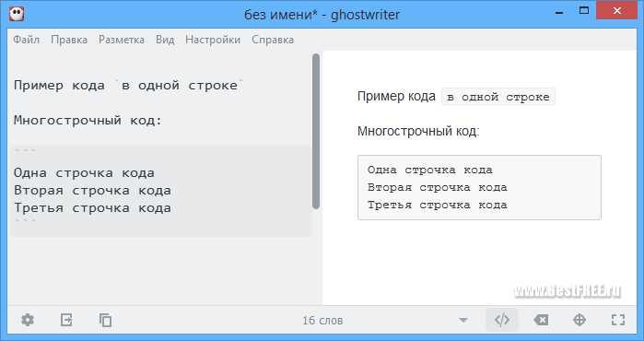Click preview heading 'Многострочный код:'

click(x=418, y=132)
